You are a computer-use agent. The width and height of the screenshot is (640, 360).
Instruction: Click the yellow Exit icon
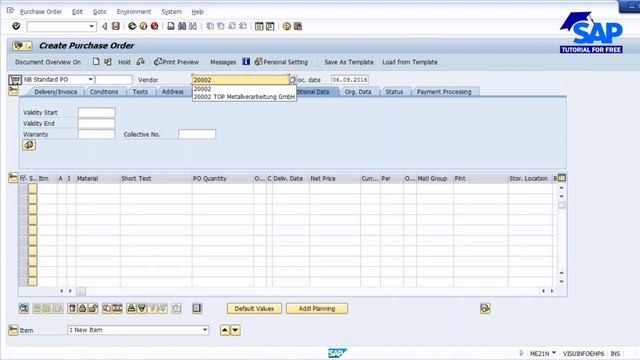pyautogui.click(x=143, y=26)
